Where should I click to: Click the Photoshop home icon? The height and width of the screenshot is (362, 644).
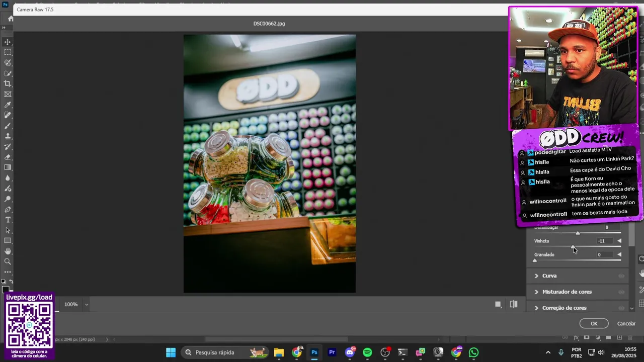click(10, 19)
